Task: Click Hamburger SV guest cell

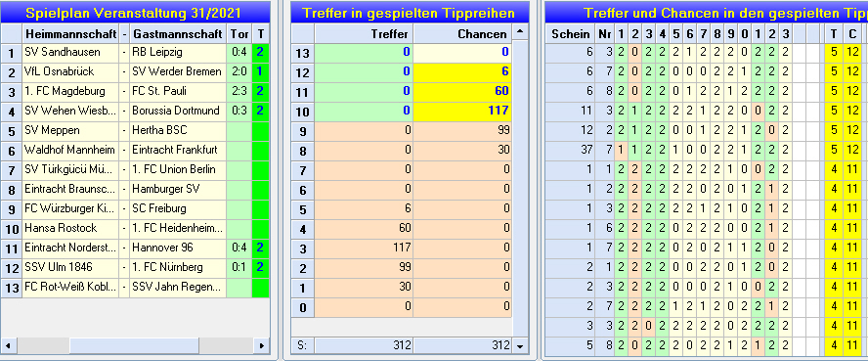Action: (x=178, y=190)
